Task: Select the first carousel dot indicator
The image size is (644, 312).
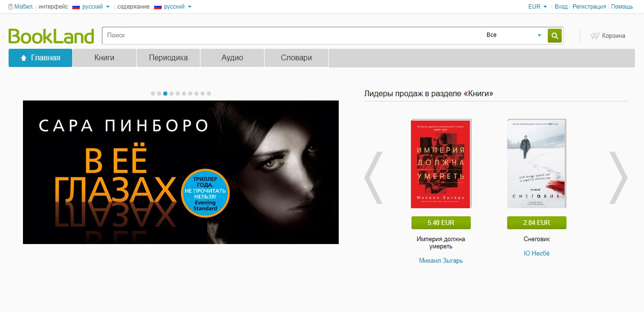Action: (153, 94)
